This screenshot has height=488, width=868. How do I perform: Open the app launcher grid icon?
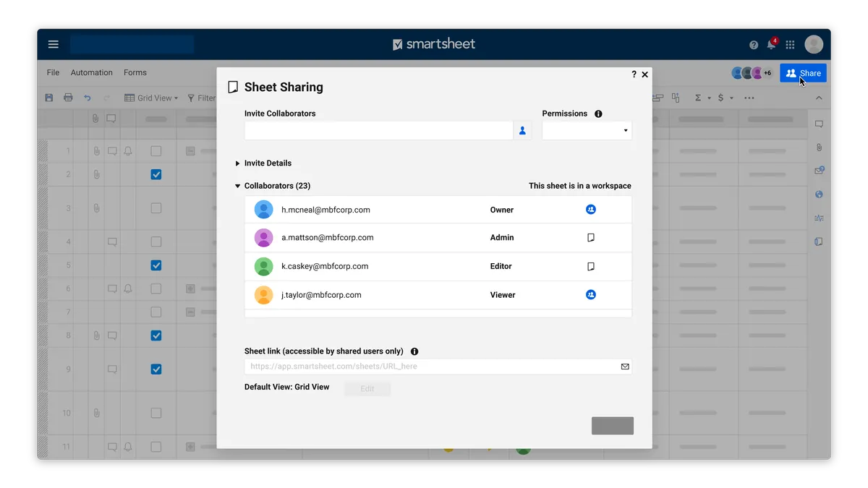790,45
